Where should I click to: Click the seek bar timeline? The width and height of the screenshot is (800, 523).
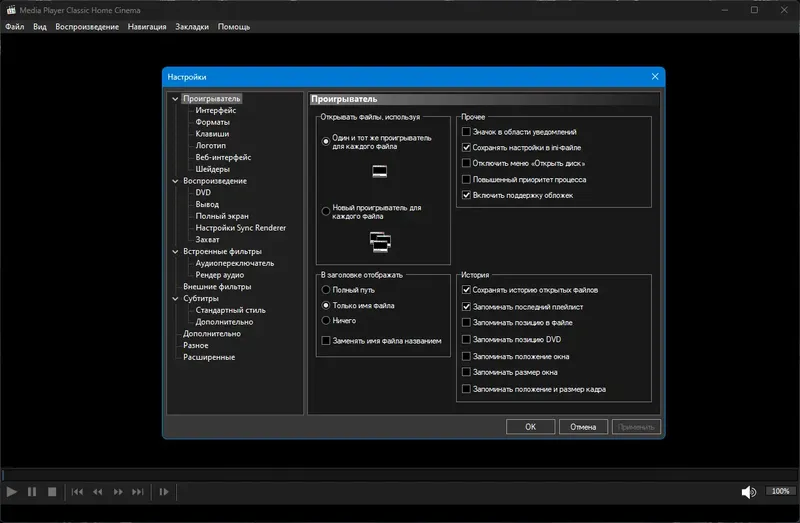400,475
